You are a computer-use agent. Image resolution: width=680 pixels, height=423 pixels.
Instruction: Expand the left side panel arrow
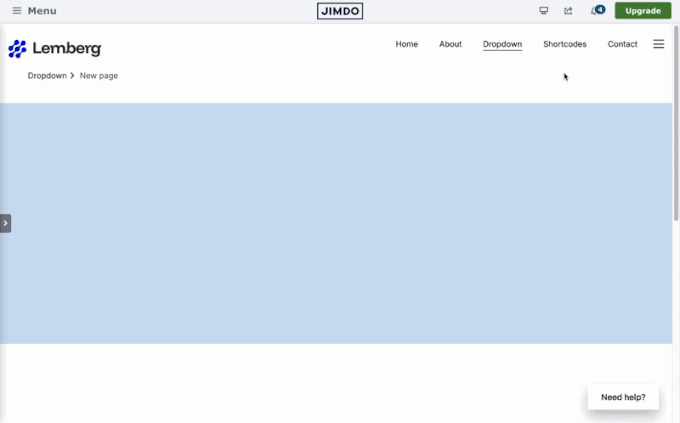point(5,223)
